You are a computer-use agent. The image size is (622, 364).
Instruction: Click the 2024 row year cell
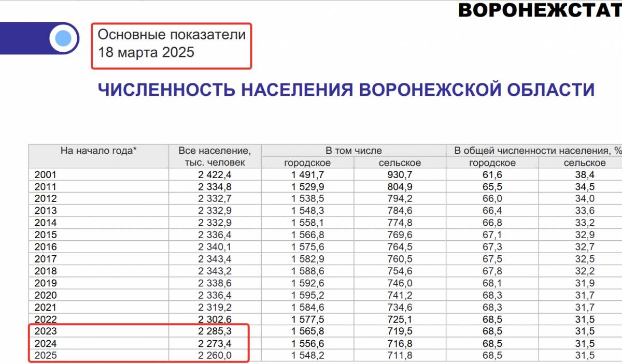(x=45, y=343)
